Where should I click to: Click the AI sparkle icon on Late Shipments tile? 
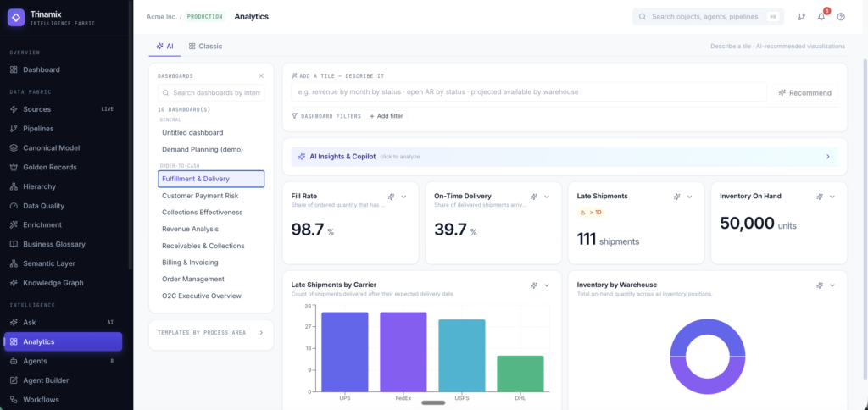pos(676,197)
